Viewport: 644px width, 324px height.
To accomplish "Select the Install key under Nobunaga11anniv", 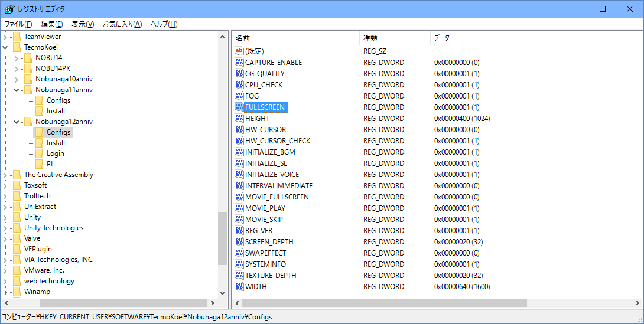I will (56, 111).
